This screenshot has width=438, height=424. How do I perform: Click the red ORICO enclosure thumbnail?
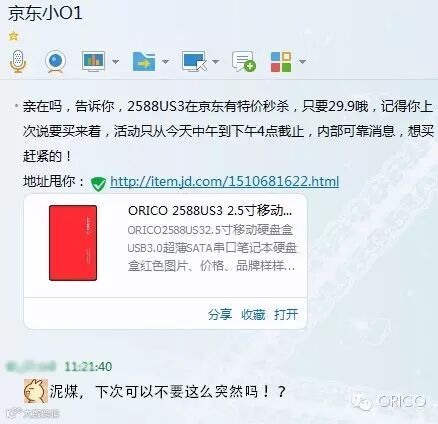pos(73,243)
